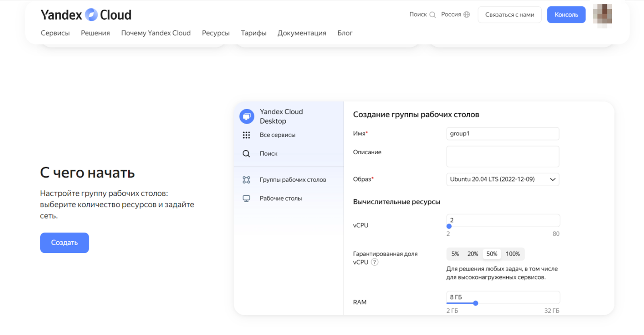The height and width of the screenshot is (335, 644).
Task: Click the help icon next to vCPU share
Action: pos(375,262)
